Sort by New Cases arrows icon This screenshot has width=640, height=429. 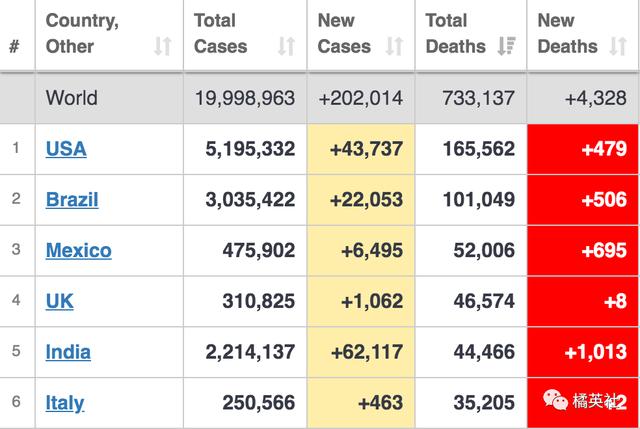395,46
